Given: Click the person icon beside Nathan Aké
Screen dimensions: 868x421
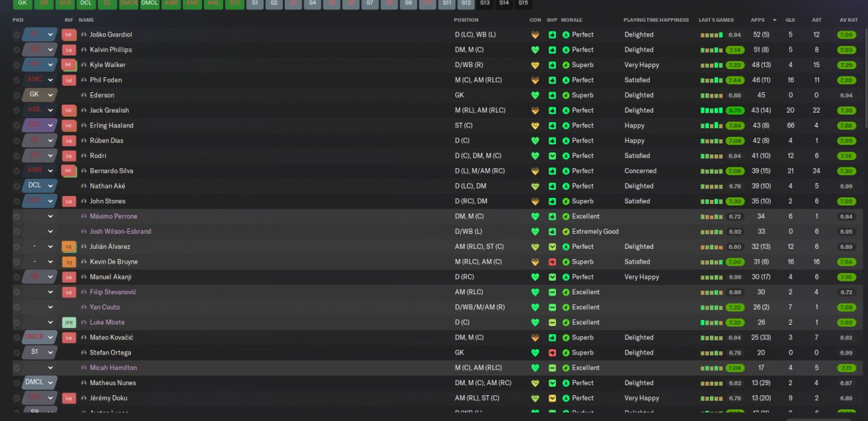Looking at the screenshot, I should (84, 186).
